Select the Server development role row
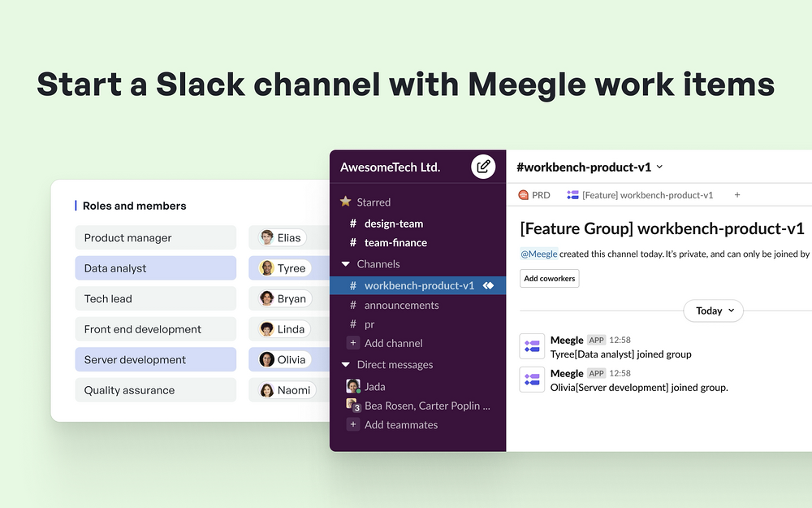The width and height of the screenshot is (812, 508). tap(155, 359)
